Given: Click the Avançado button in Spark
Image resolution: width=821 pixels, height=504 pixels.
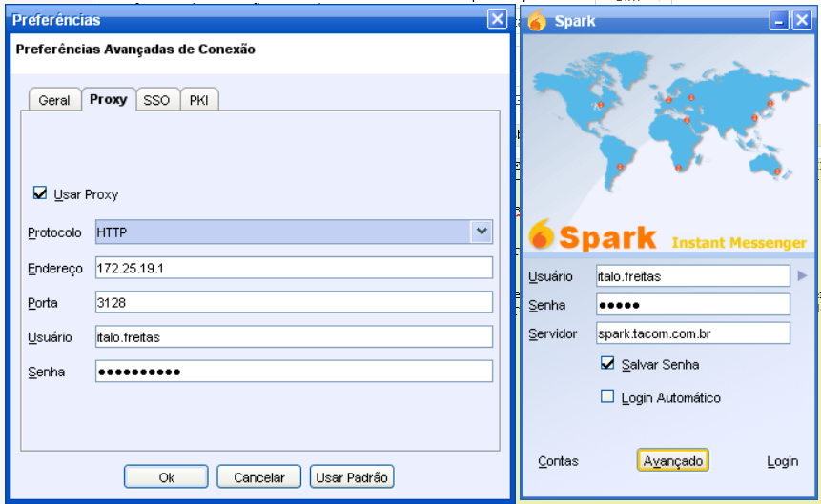Looking at the screenshot, I should [673, 460].
